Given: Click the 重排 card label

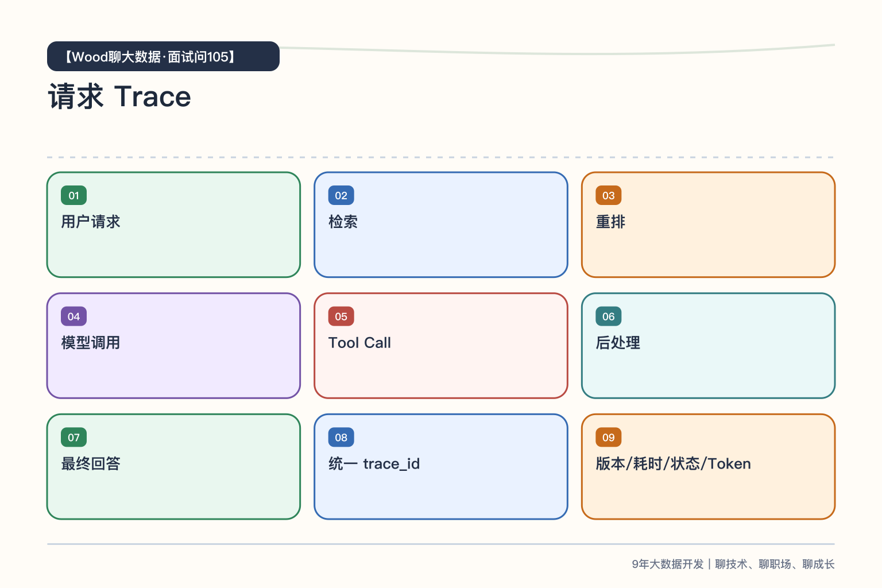Looking at the screenshot, I should coord(610,222).
